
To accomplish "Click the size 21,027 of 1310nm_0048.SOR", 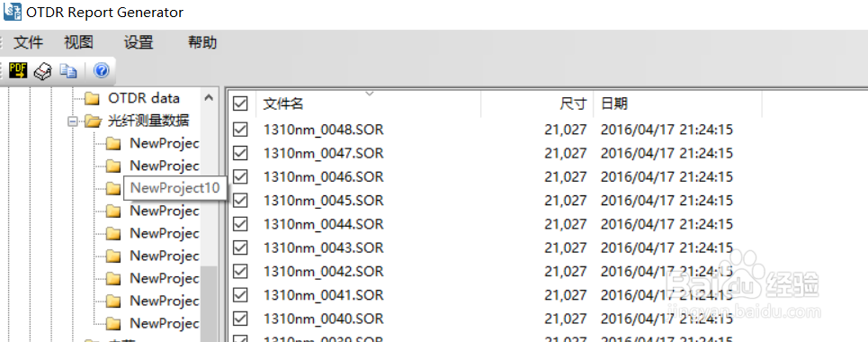I will tap(565, 130).
